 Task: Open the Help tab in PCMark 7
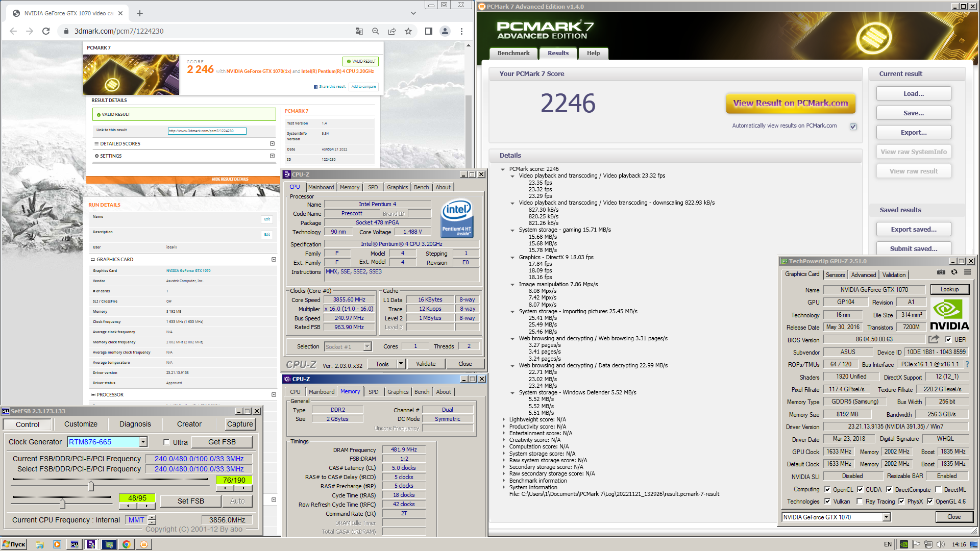coord(593,53)
